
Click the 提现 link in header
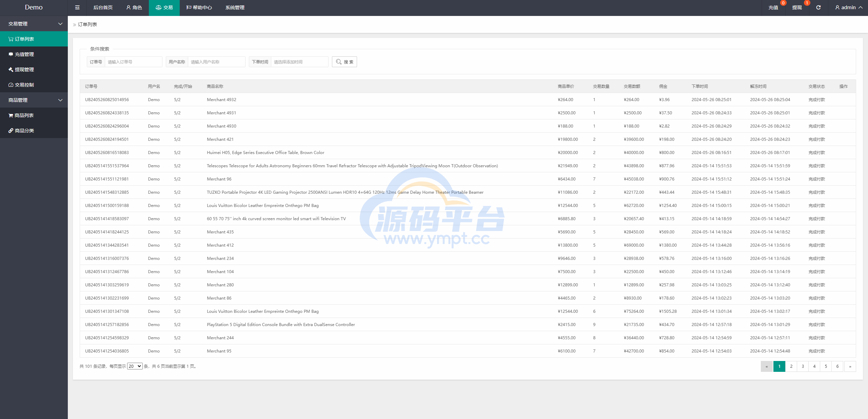click(x=797, y=7)
